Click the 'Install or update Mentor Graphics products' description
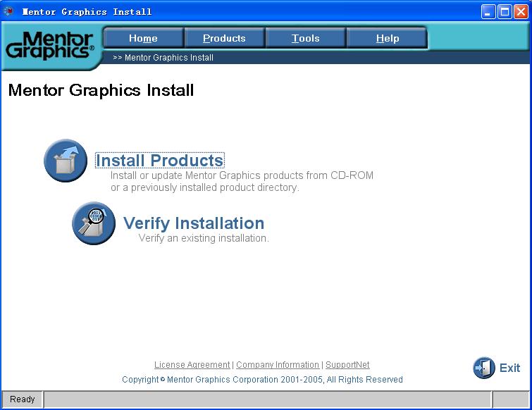The image size is (532, 410). coord(242,182)
